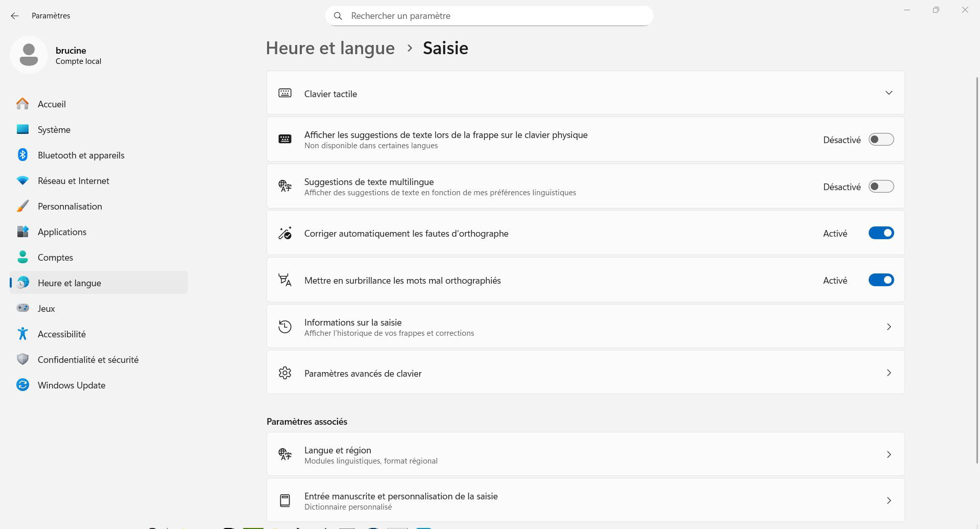980x529 pixels.
Task: Click the Personnalisation paintbrush icon
Action: (x=22, y=206)
